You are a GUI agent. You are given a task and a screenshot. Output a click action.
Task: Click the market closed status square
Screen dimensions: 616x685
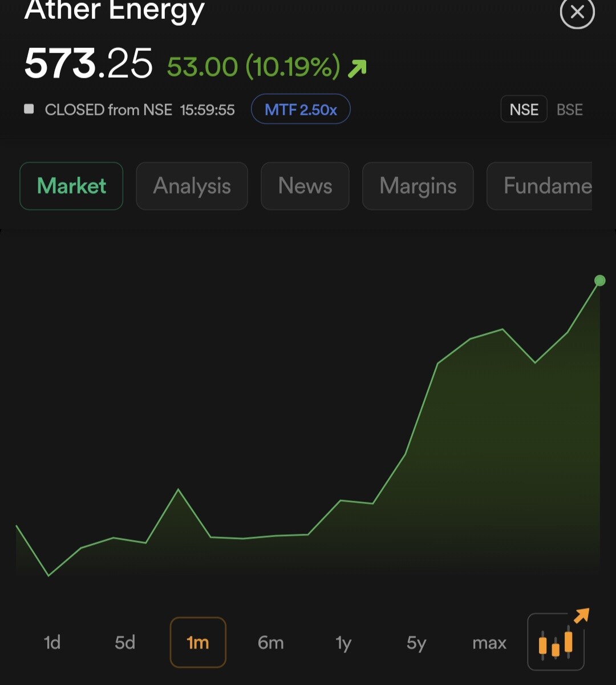pyautogui.click(x=29, y=109)
